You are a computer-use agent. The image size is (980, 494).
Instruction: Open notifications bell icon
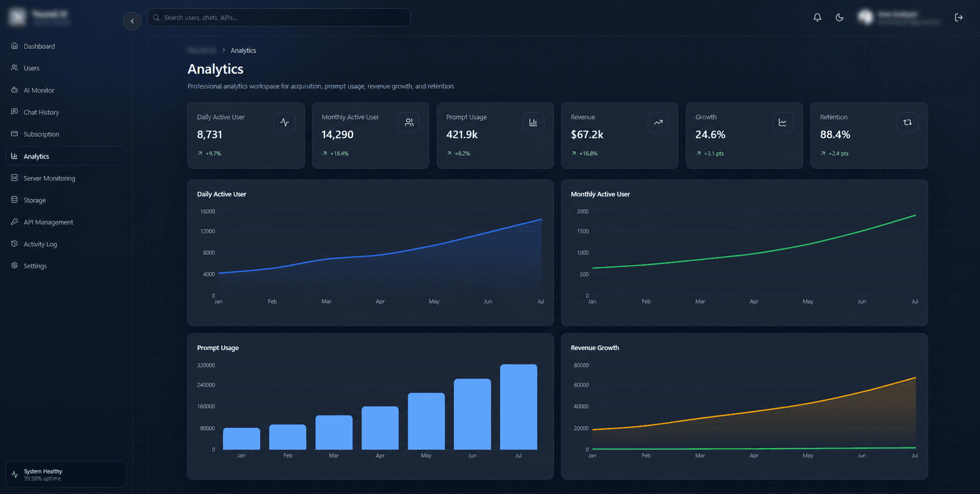(x=817, y=17)
